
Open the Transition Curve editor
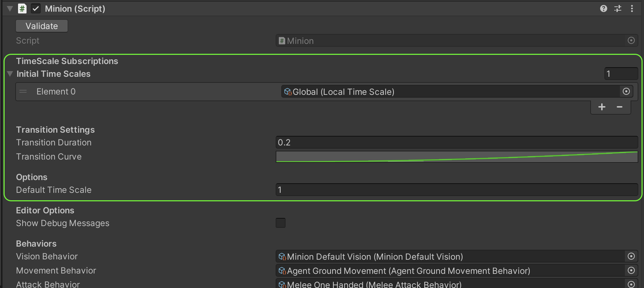[456, 157]
